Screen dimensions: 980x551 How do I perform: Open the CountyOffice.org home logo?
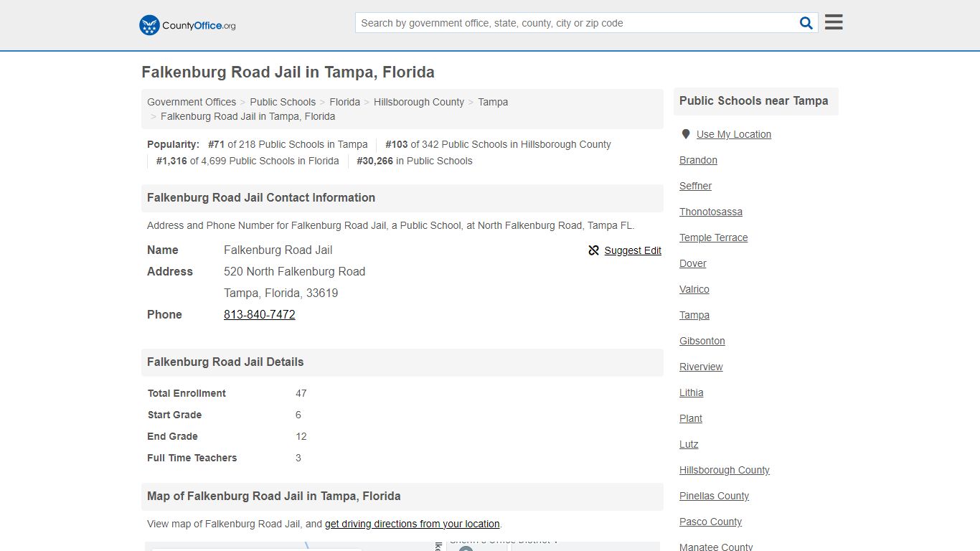pos(187,25)
